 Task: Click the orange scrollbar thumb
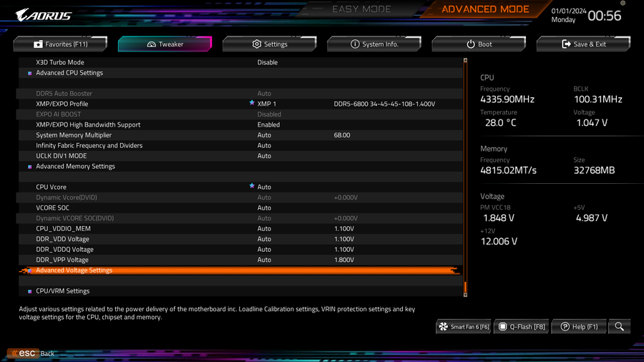point(465,286)
